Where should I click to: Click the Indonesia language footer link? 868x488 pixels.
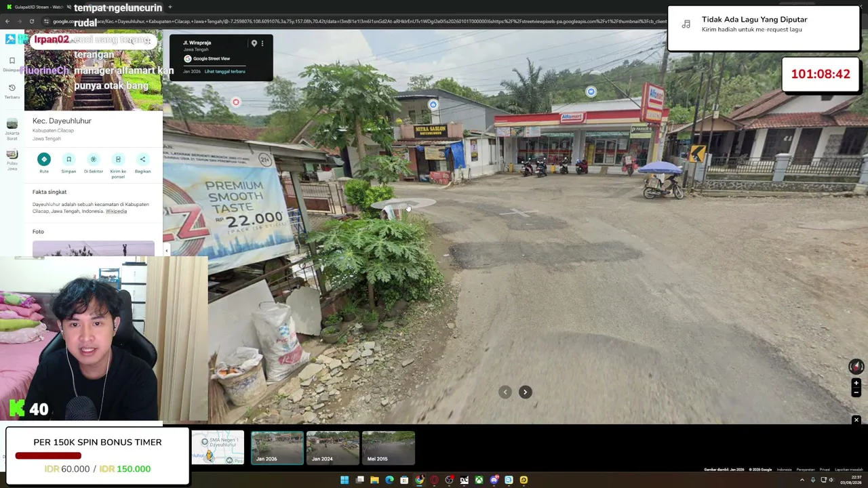click(x=784, y=470)
